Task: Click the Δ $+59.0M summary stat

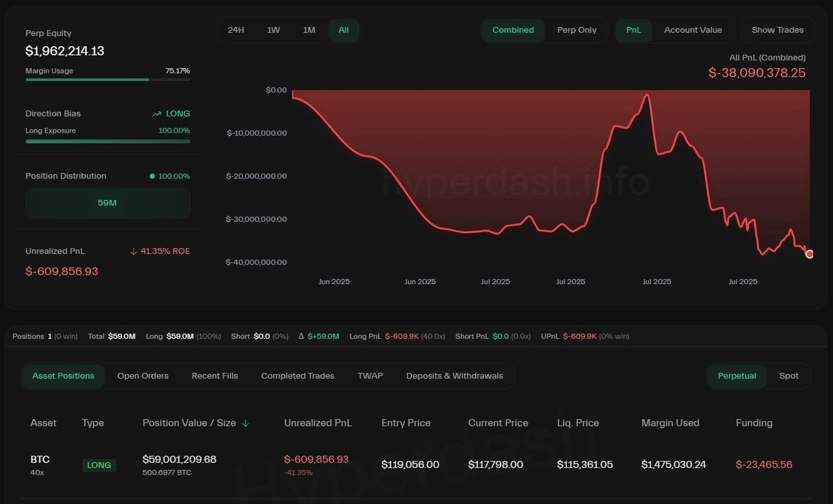Action: click(319, 336)
